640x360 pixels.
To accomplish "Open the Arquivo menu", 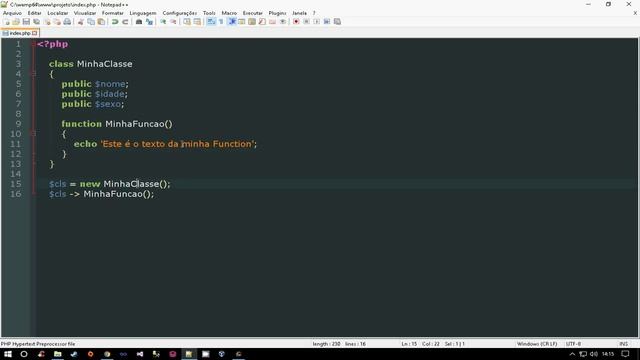I will (12, 13).
